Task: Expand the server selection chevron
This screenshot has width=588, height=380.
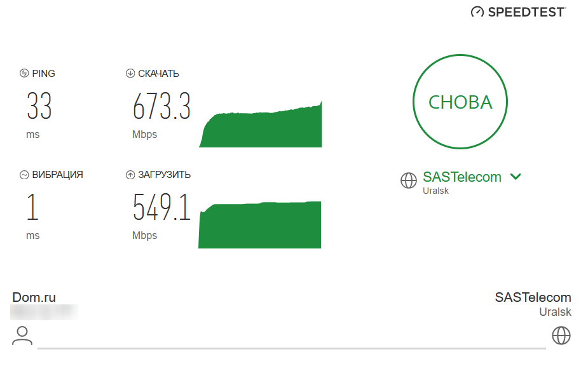Action: coord(516,177)
